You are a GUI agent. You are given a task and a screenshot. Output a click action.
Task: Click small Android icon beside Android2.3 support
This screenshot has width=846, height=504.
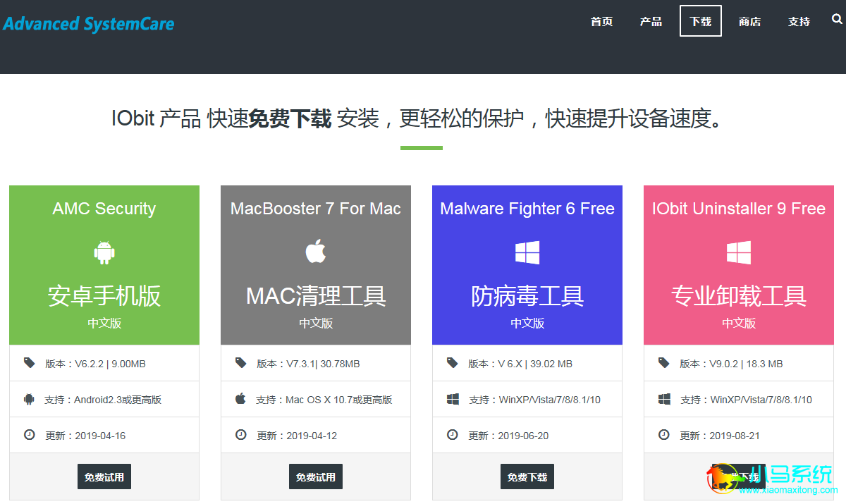coord(29,399)
